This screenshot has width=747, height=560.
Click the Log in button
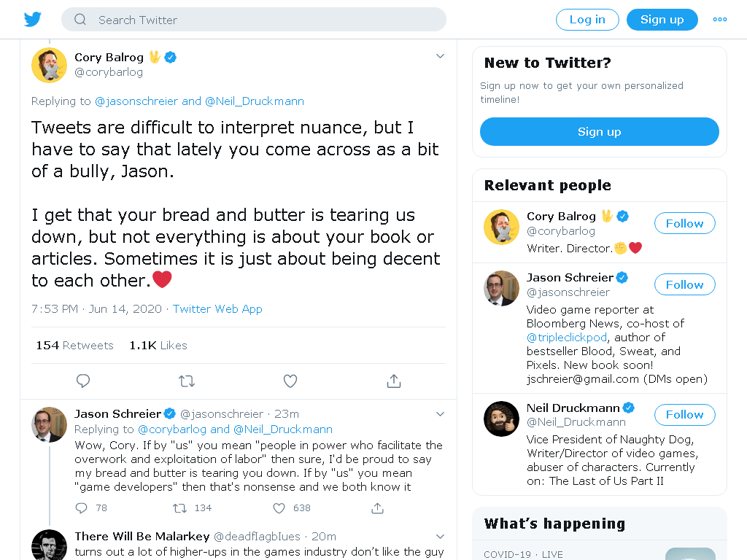(587, 20)
